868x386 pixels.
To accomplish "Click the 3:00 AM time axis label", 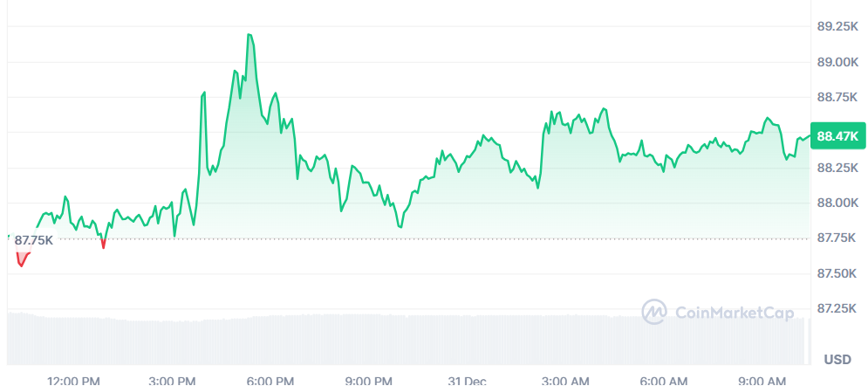I will [564, 381].
